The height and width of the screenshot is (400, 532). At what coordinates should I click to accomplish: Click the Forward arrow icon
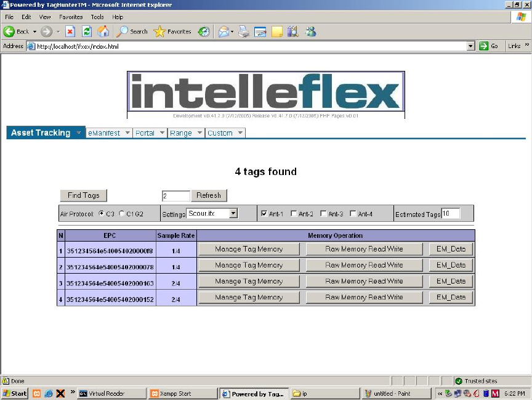pyautogui.click(x=46, y=31)
